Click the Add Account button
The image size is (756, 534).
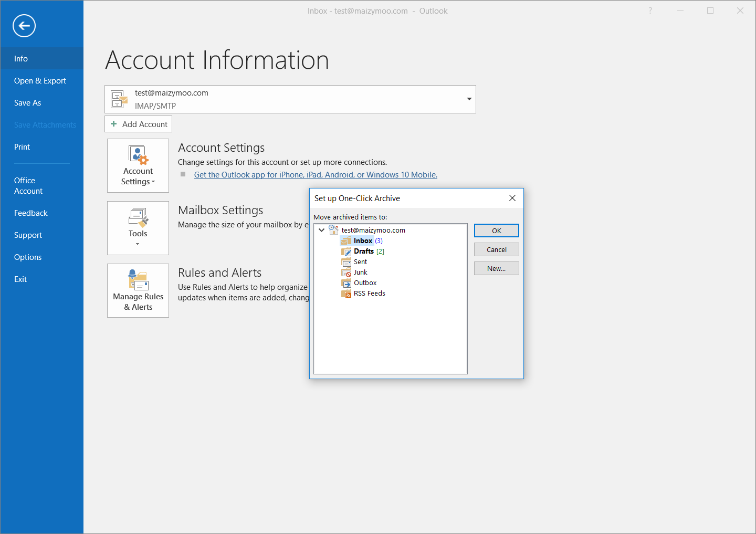click(139, 124)
